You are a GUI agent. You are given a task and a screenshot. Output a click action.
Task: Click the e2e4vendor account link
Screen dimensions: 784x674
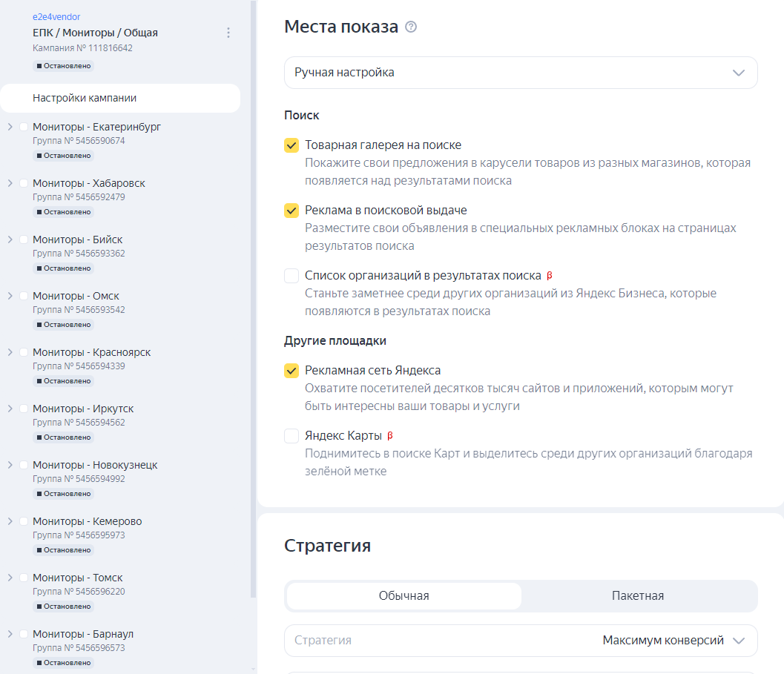pos(56,16)
